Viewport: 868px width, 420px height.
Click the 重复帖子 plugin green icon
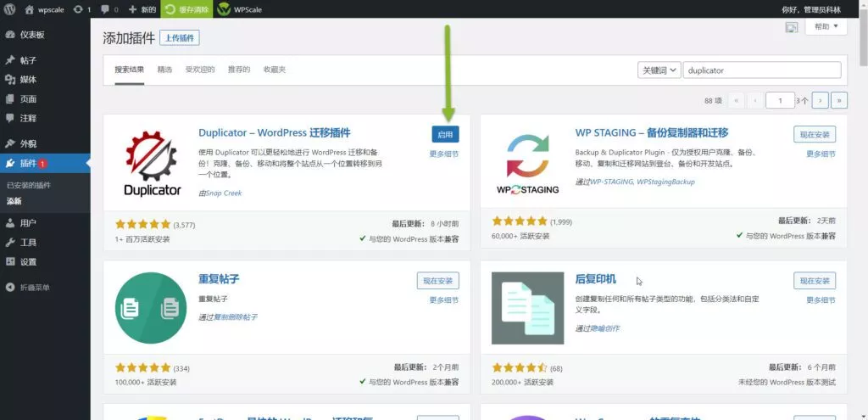(x=151, y=308)
